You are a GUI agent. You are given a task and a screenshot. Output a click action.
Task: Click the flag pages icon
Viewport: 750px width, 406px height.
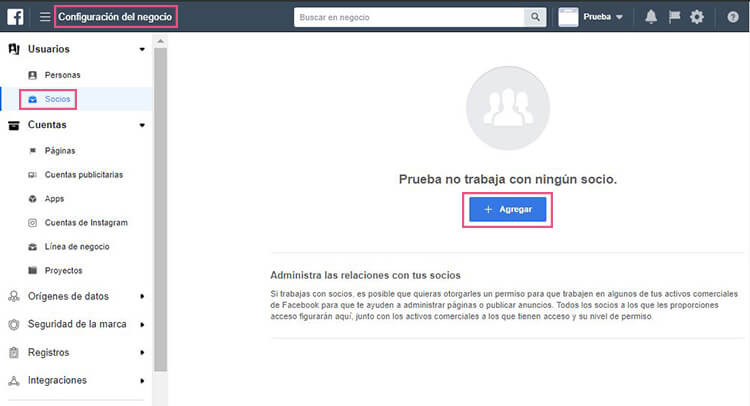point(674,17)
